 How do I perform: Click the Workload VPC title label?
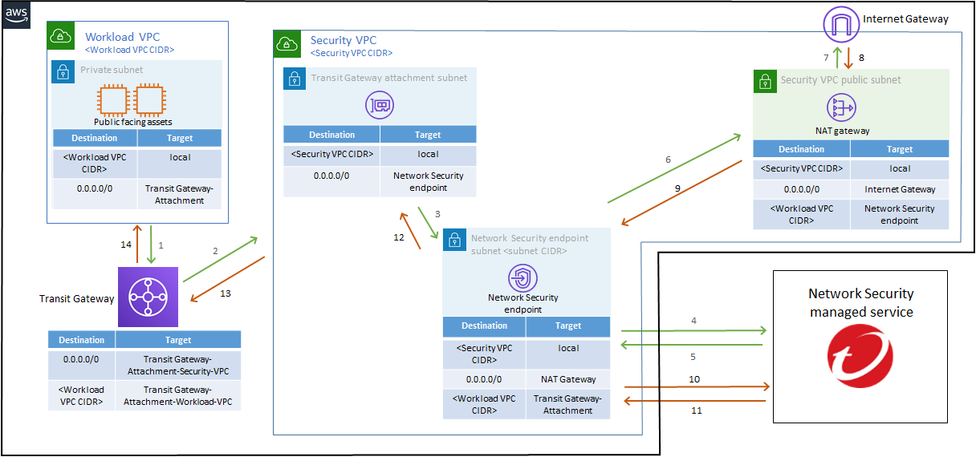click(x=123, y=36)
